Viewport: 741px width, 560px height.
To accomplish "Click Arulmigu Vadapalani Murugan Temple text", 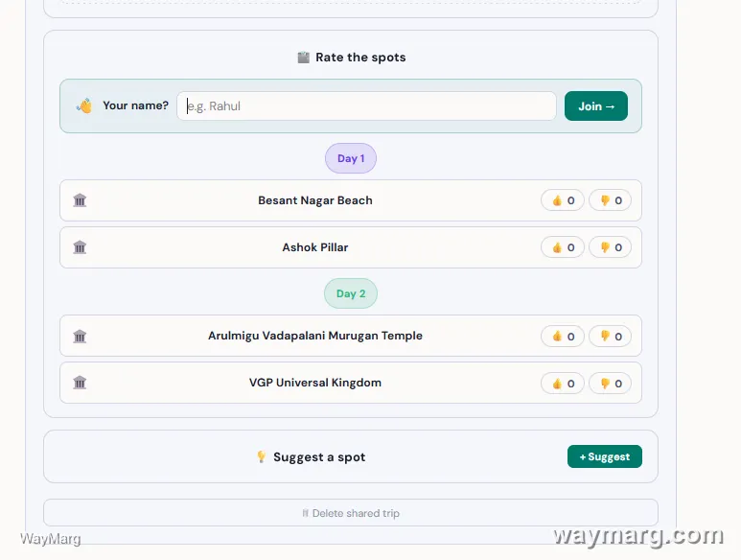I will [x=315, y=336].
